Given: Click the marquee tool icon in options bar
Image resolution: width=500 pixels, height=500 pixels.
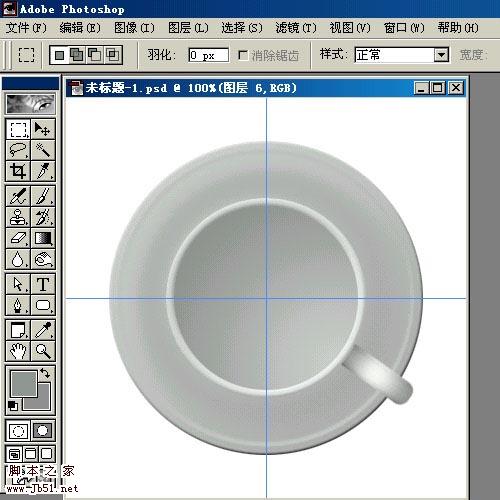Looking at the screenshot, I should (x=26, y=55).
